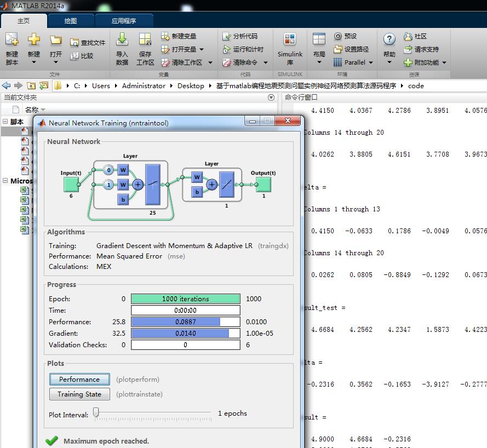The height and width of the screenshot is (448, 487).
Task: Click the back navigation arrow
Action: pyautogui.click(x=6, y=85)
